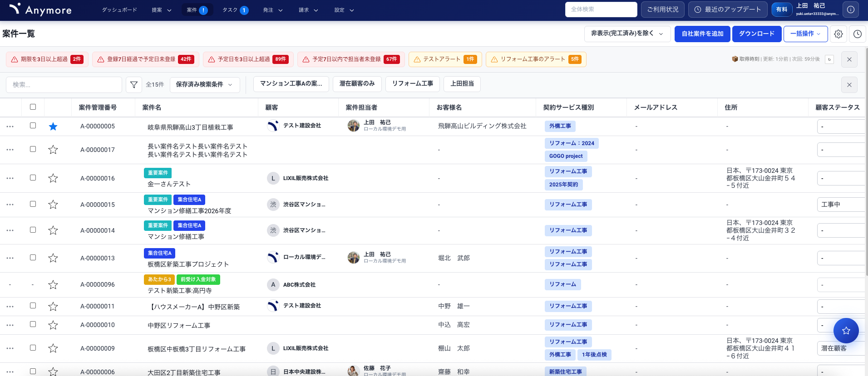
Task: Open customer status dropdown showing 潜在顧客
Action: pyautogui.click(x=841, y=348)
